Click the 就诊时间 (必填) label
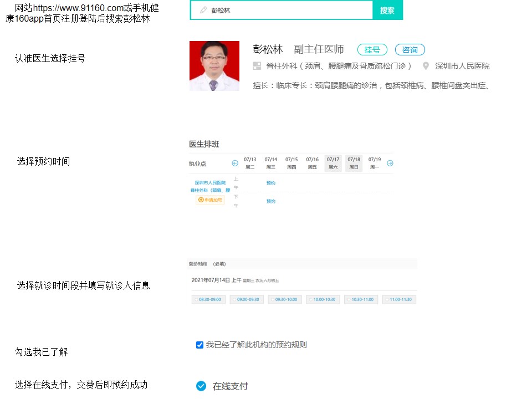Image resolution: width=532 pixels, height=399 pixels. [x=207, y=264]
